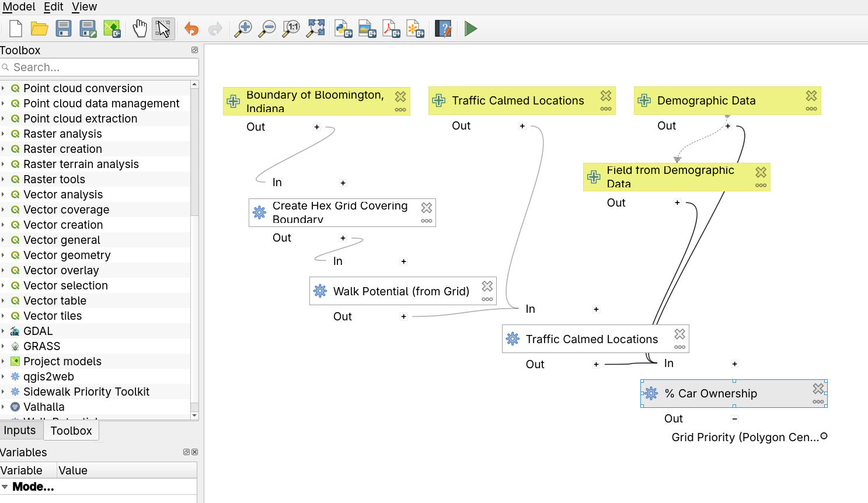Click Save Model As icon
This screenshot has height=503, width=868.
[x=88, y=29]
